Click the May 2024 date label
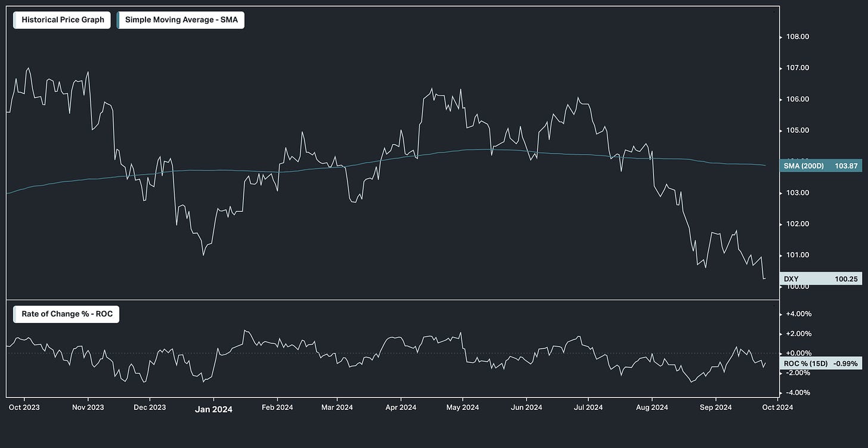Image resolution: width=868 pixels, height=448 pixels. click(x=463, y=407)
